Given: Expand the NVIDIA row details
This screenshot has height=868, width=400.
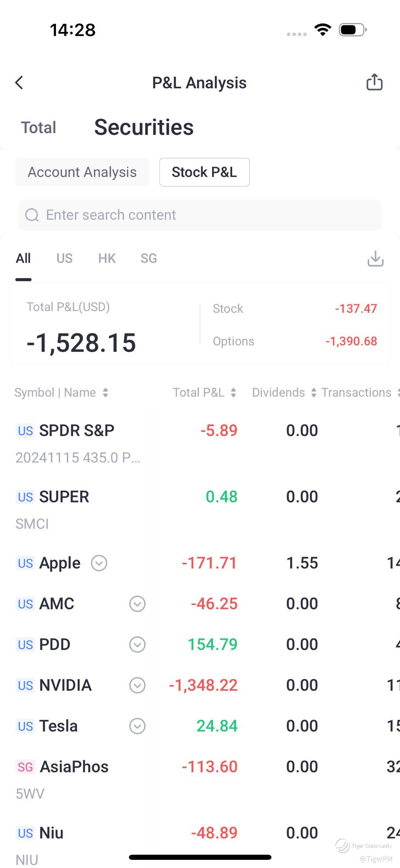Looking at the screenshot, I should click(137, 685).
